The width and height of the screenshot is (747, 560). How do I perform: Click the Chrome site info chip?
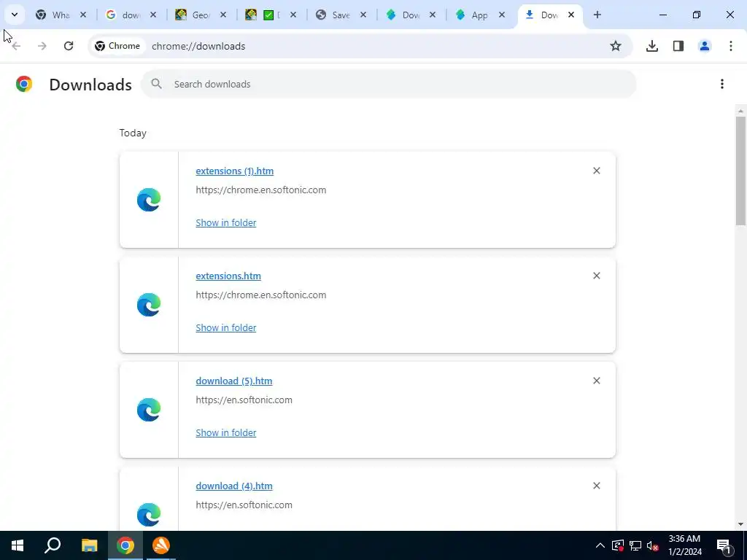[x=117, y=46]
